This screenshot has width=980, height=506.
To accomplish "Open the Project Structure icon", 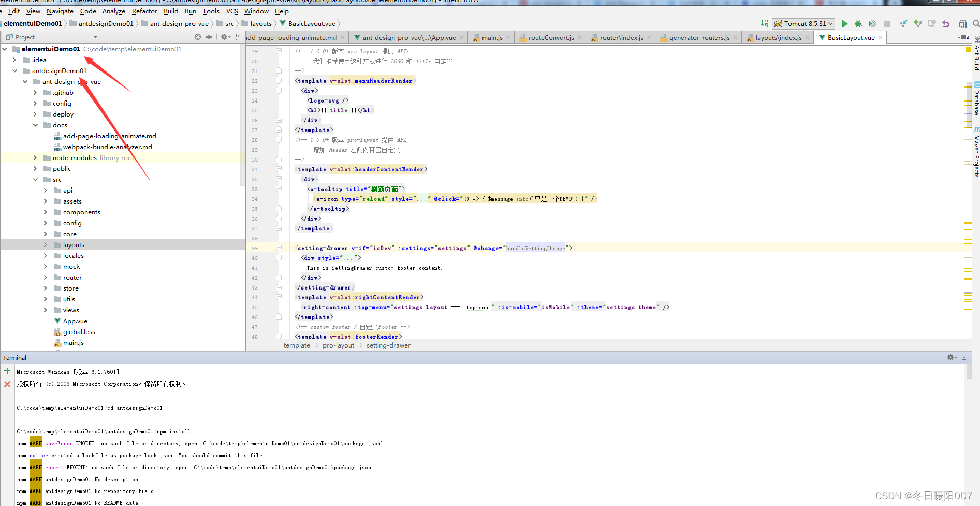I will point(963,24).
